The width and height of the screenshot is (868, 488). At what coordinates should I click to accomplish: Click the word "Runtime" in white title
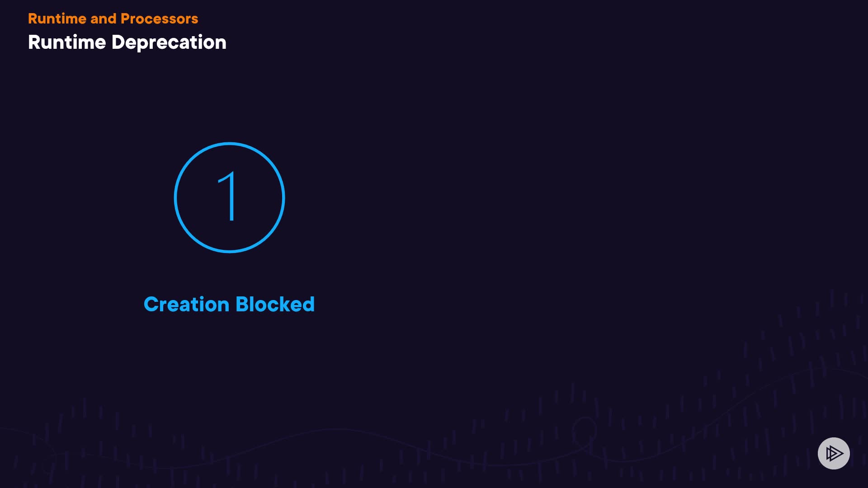[x=67, y=42]
